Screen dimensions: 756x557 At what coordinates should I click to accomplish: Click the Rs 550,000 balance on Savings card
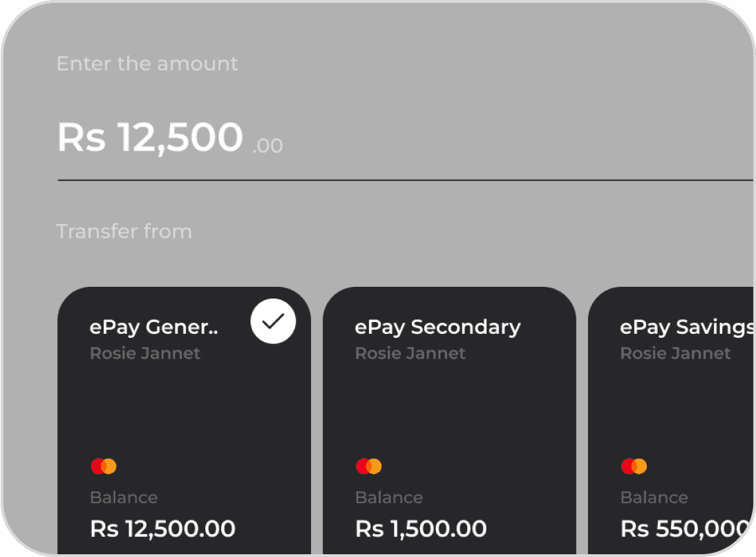[x=685, y=529]
